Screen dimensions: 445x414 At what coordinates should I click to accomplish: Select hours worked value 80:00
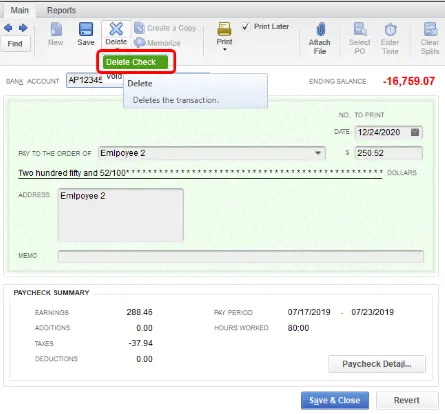tap(298, 328)
